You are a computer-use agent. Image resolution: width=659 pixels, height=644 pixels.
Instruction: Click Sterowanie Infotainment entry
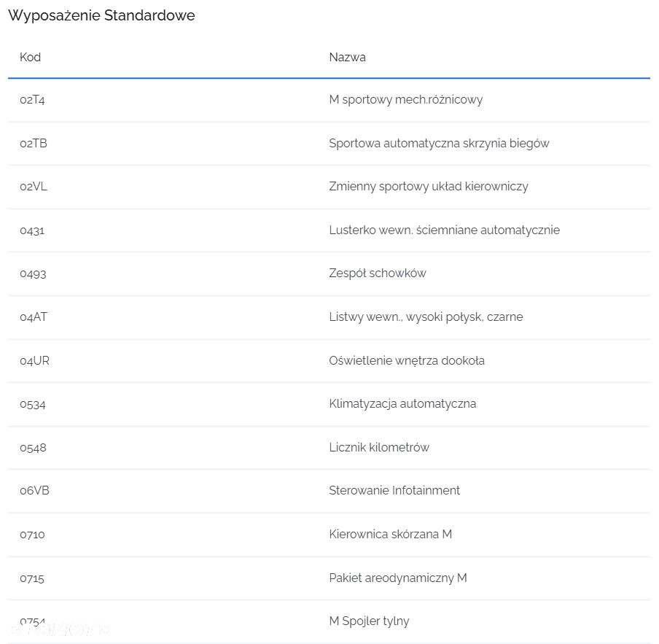[394, 491]
